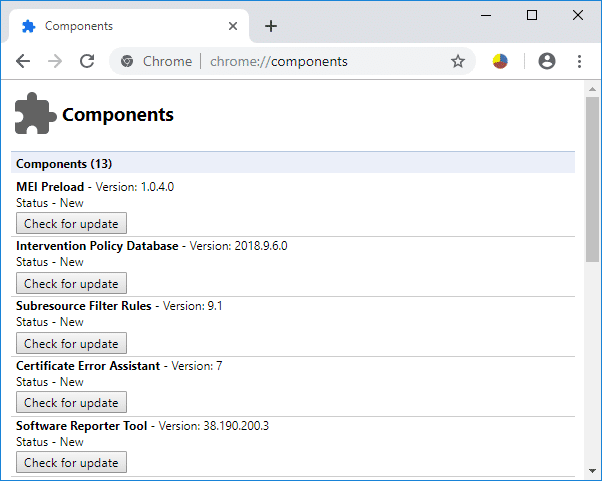The image size is (602, 481).
Task: Check for update for MEI Preload
Action: tap(71, 223)
